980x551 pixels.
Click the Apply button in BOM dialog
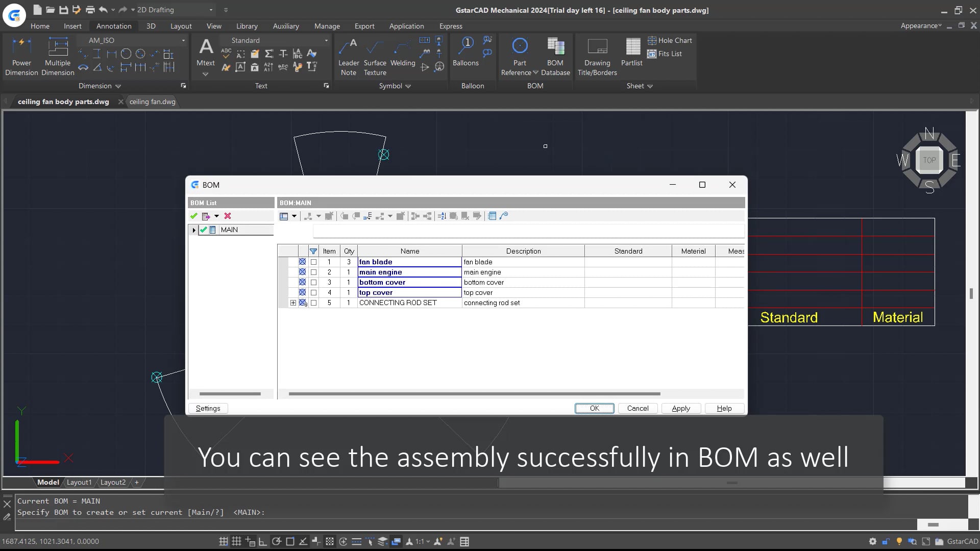tap(680, 408)
